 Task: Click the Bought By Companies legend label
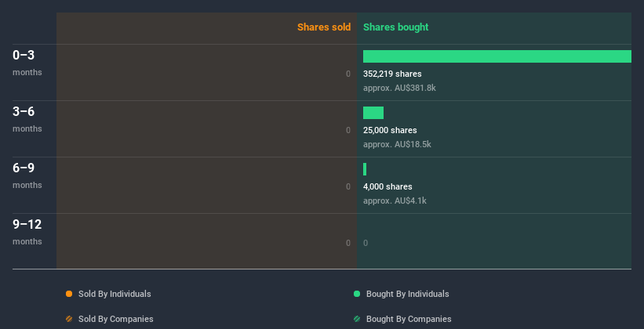coord(409,319)
